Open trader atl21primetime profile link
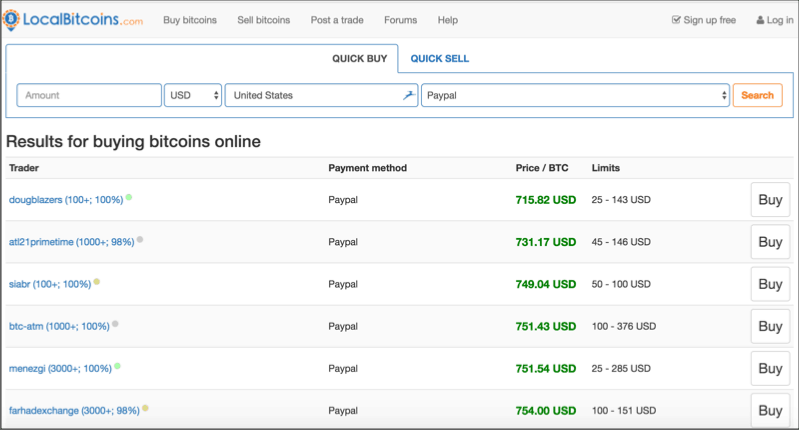The height and width of the screenshot is (430, 799). pyautogui.click(x=71, y=242)
